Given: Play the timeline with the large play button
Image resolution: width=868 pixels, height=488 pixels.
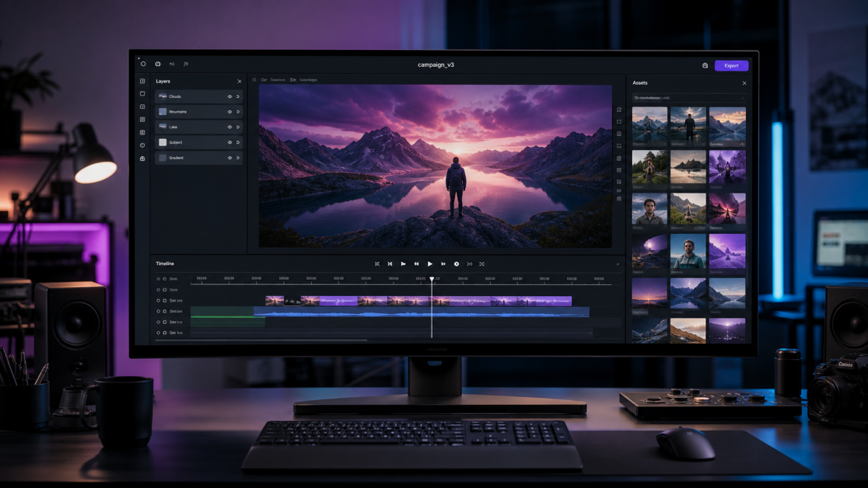Looking at the screenshot, I should (429, 264).
